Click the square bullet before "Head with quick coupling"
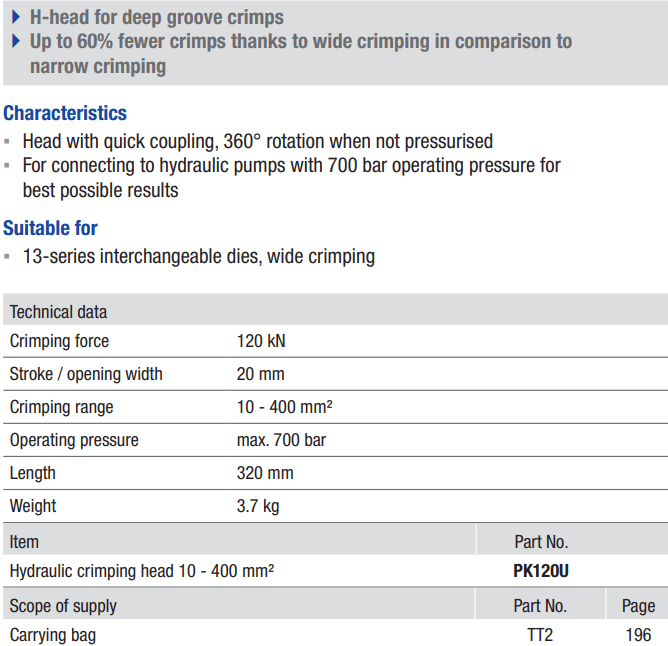This screenshot has width=668, height=646. [x=8, y=142]
